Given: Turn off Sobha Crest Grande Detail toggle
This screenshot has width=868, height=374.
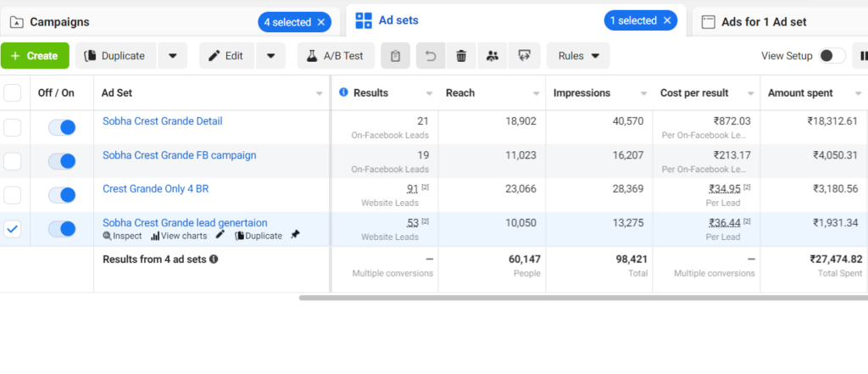Looking at the screenshot, I should click(62, 127).
